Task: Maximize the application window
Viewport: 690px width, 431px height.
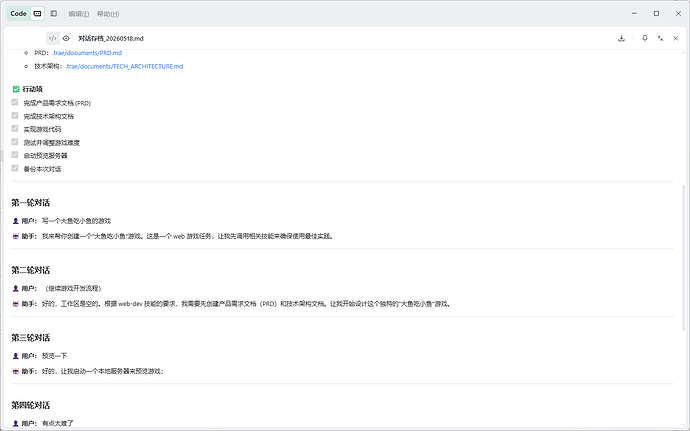Action: [656, 14]
